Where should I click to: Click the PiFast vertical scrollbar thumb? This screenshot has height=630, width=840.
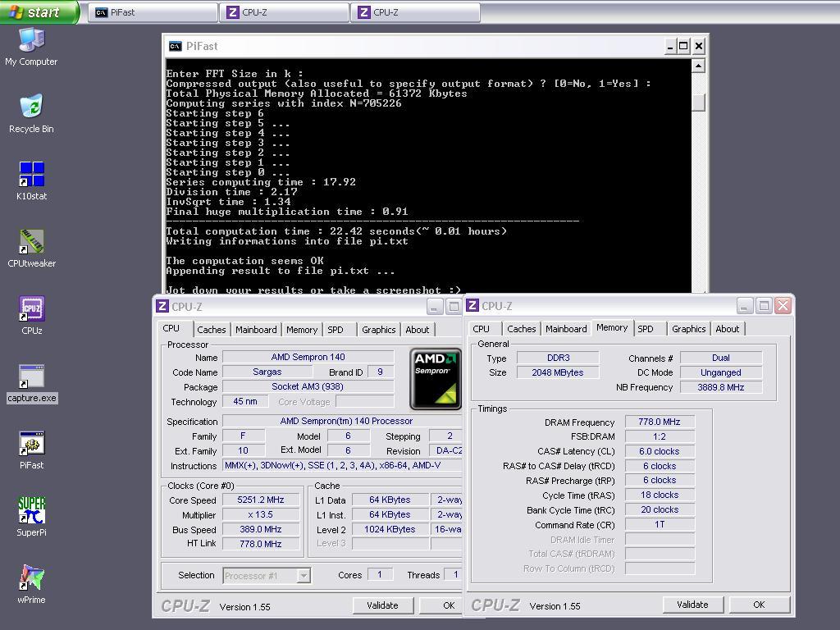698,103
